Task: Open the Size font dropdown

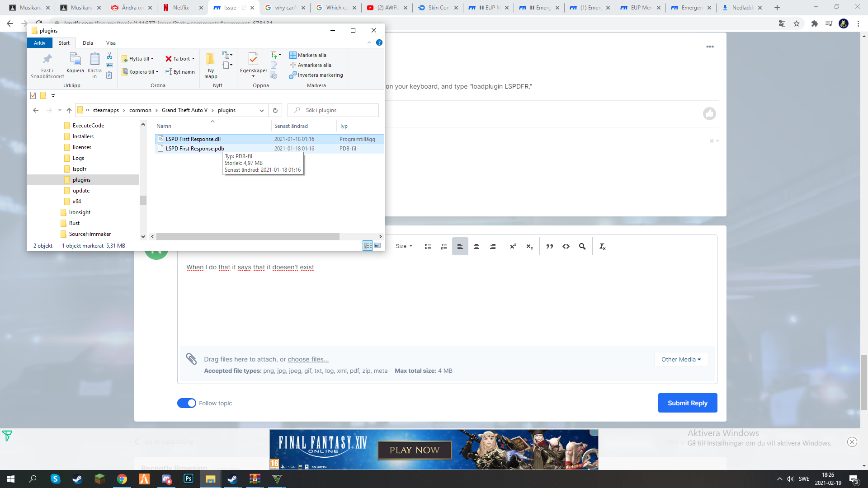Action: pos(404,246)
